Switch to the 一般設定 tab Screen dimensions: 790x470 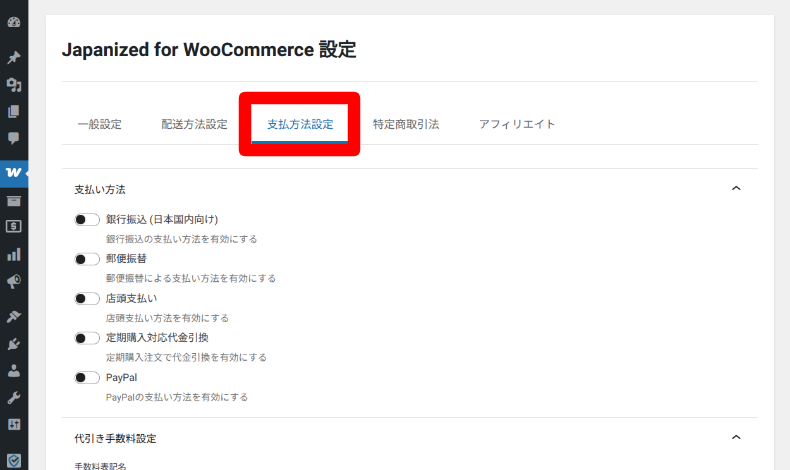click(100, 124)
